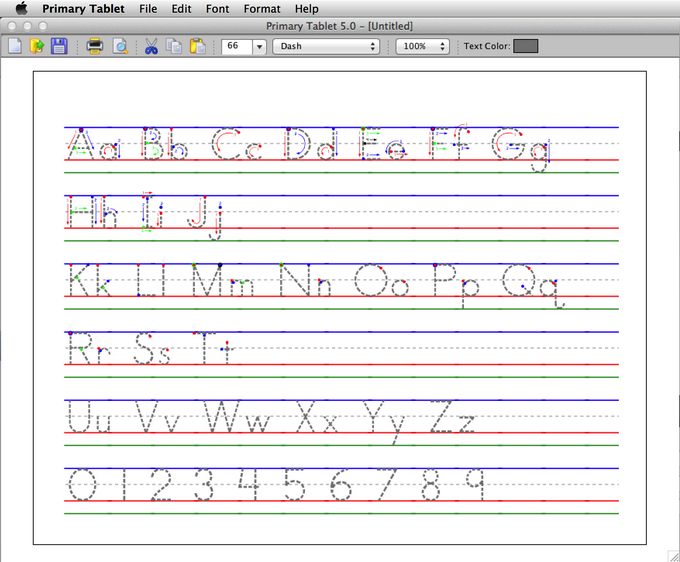The image size is (680, 562).
Task: Open the Dash line style dropdown
Action: pyautogui.click(x=326, y=46)
